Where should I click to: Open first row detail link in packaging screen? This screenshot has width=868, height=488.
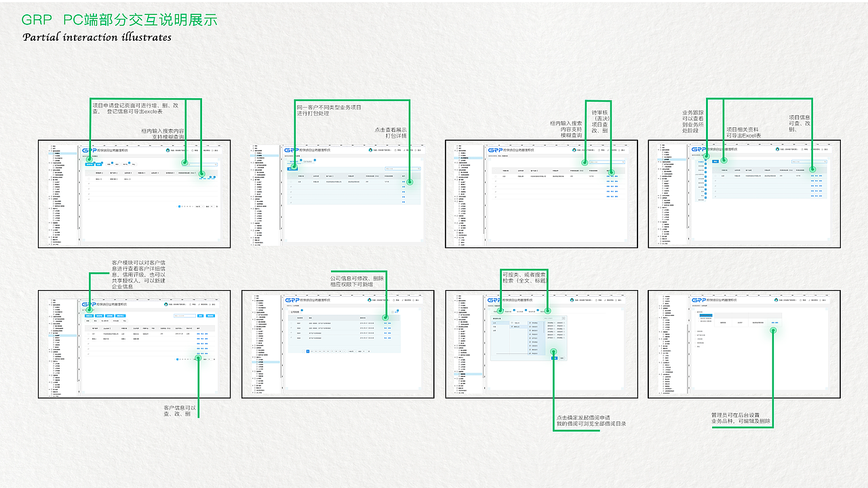pos(403,182)
